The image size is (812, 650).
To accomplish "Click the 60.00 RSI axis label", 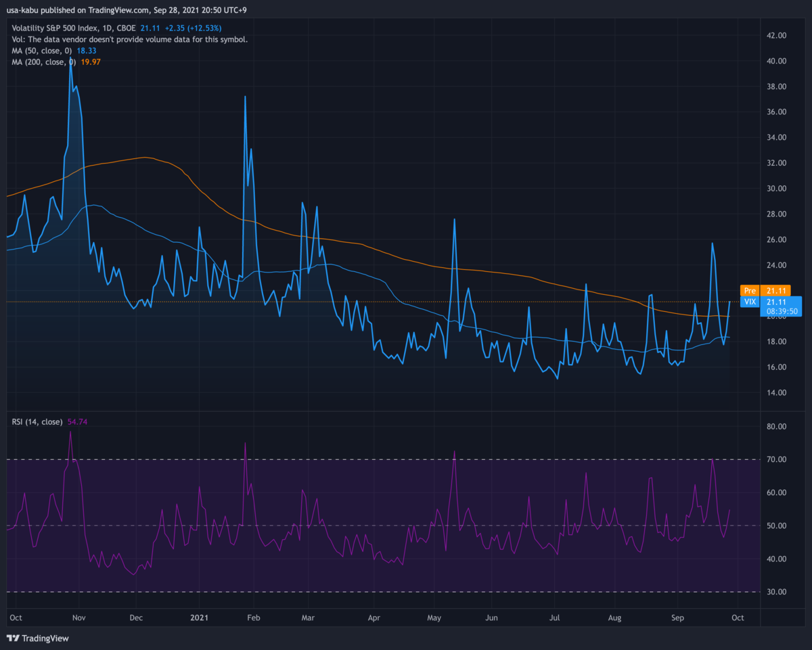I will [x=776, y=493].
